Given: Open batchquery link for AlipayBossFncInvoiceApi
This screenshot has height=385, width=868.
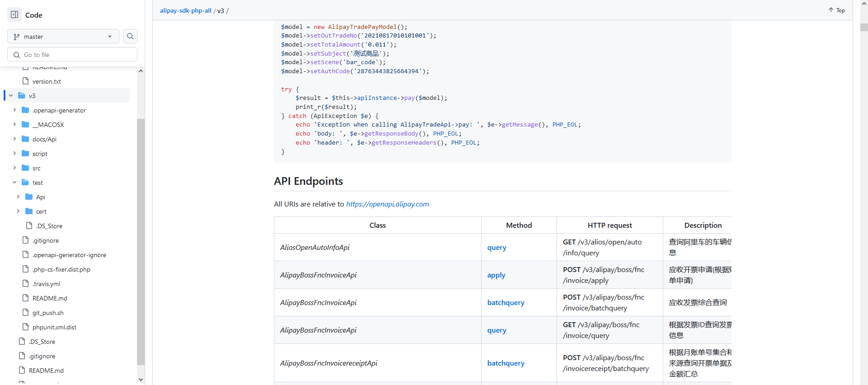Looking at the screenshot, I should 505,302.
